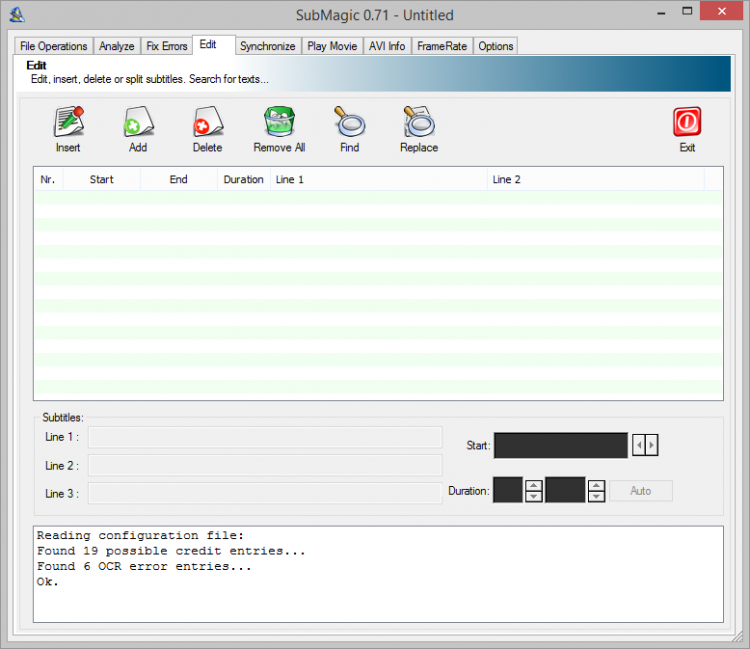This screenshot has width=750, height=649.
Task: Open the Options tab
Action: tap(496, 46)
